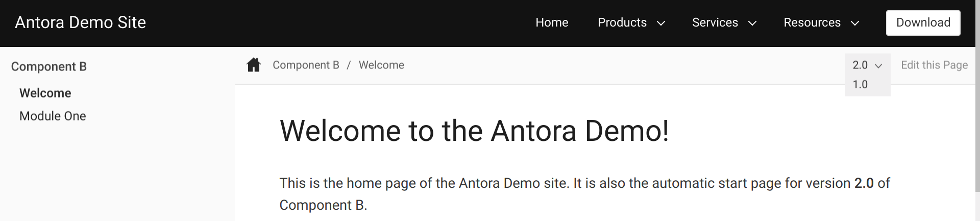Click the chevron arrow beside Services
Image resolution: width=980 pixels, height=221 pixels.
click(752, 23)
